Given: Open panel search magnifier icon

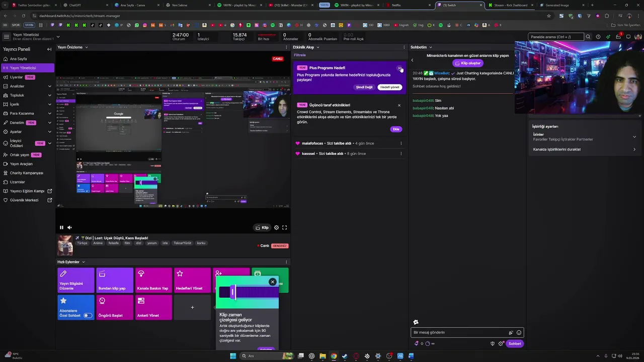Looking at the screenshot, I should pyautogui.click(x=588, y=37).
